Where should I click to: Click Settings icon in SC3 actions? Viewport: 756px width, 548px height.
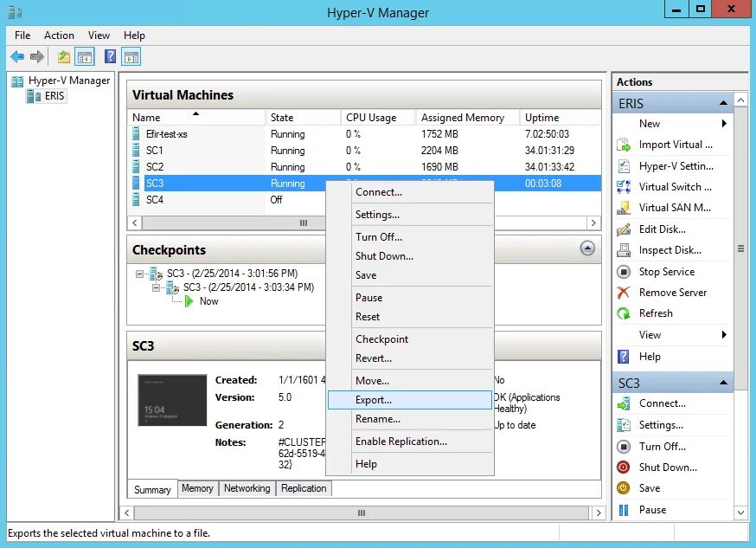[624, 425]
